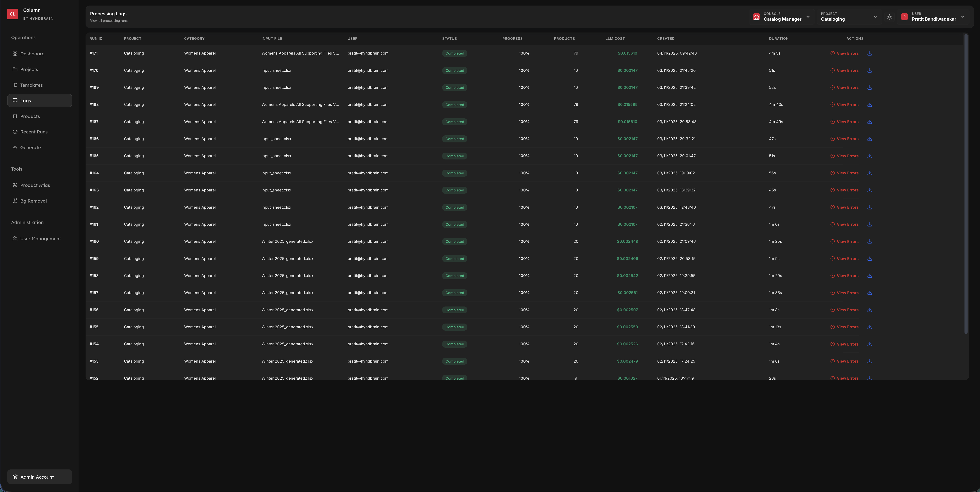Viewport: 980px width, 492px height.
Task: Toggle the light/dark theme sun icon
Action: (x=889, y=17)
